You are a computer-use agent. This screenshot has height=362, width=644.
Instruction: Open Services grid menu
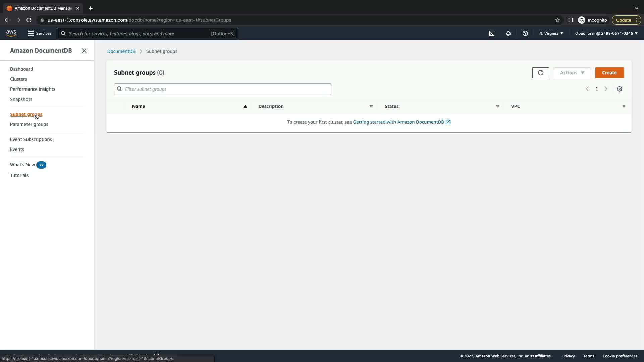coord(39,33)
